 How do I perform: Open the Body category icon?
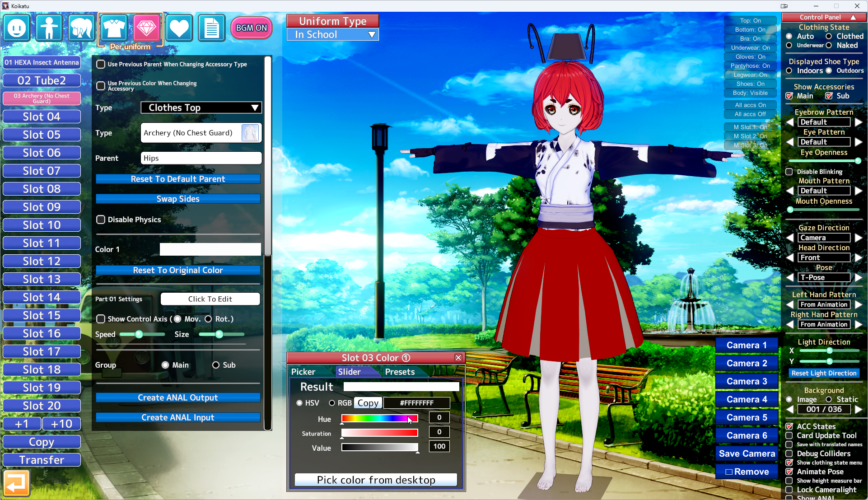coord(49,28)
